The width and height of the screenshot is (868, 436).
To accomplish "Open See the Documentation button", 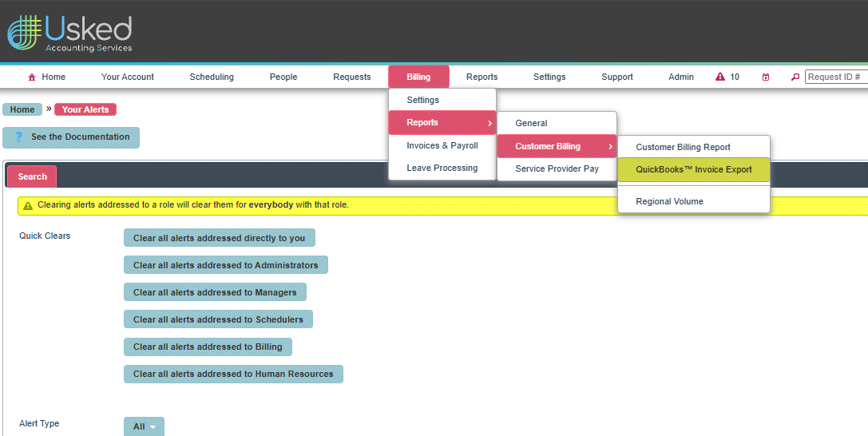I will (71, 137).
